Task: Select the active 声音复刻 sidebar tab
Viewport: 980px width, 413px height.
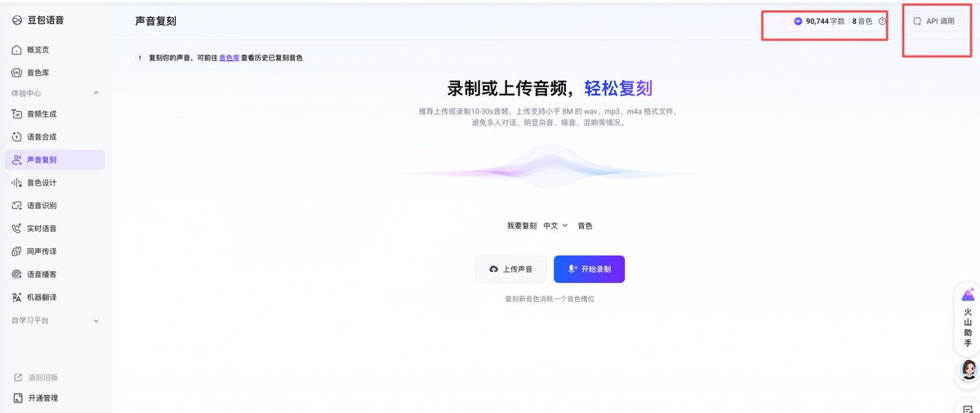Action: 55,160
